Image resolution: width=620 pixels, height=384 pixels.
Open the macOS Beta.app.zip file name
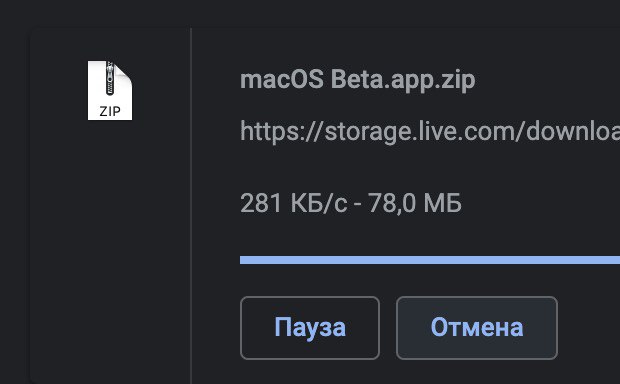pyautogui.click(x=357, y=79)
